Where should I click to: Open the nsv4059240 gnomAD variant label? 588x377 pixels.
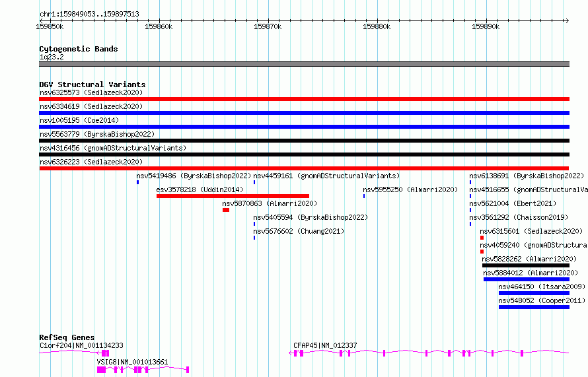click(x=534, y=245)
